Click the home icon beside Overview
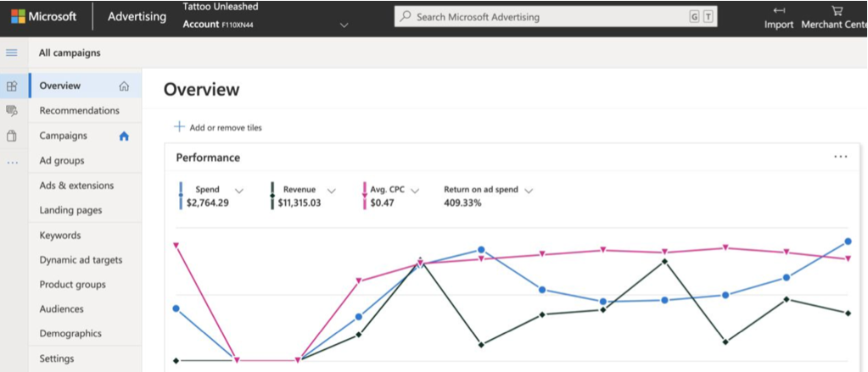Screen dimensions: 868x372 (124, 86)
